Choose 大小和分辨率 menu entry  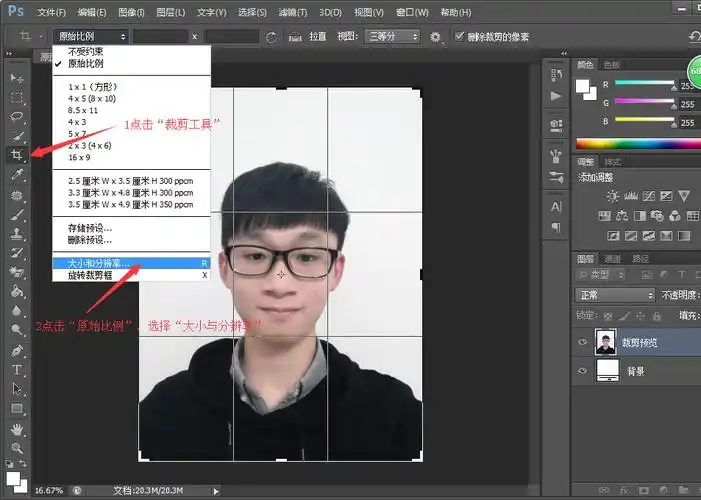click(x=131, y=263)
